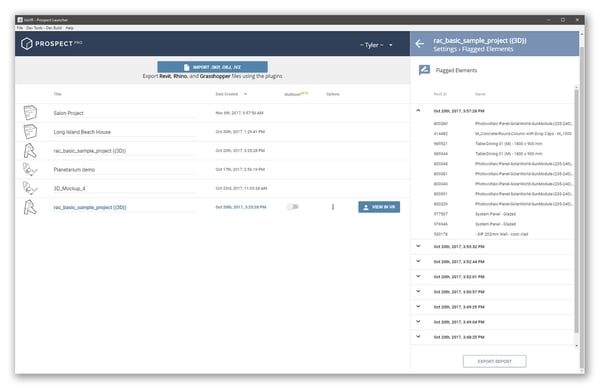This screenshot has width=600, height=389.
Task: Open the Salon Project SketchUp file icon
Action: coord(30,113)
